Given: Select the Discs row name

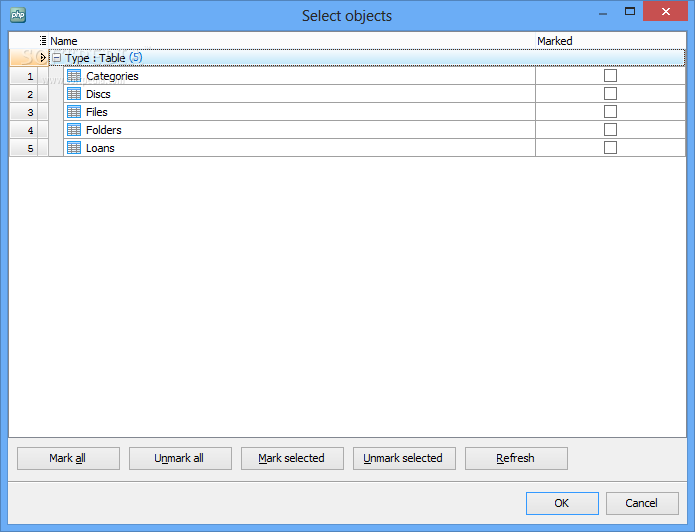Looking at the screenshot, I should 98,94.
